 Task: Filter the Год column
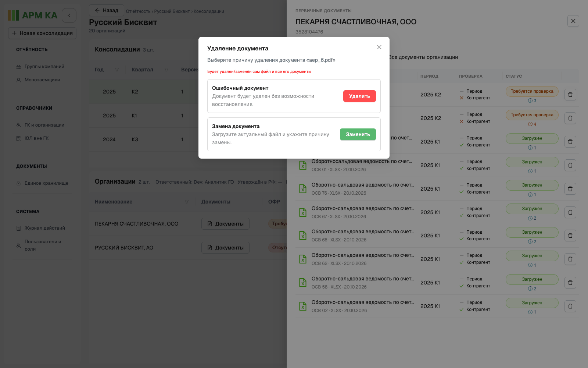(x=117, y=70)
